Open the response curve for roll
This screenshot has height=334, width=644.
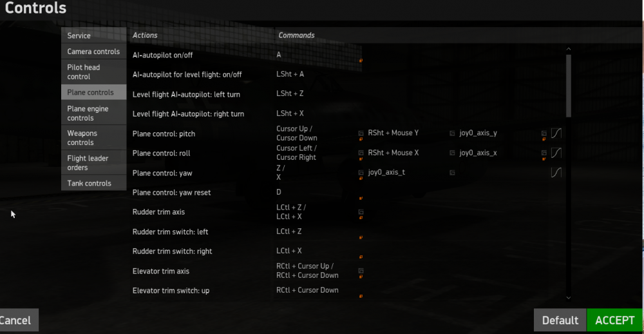pyautogui.click(x=557, y=153)
